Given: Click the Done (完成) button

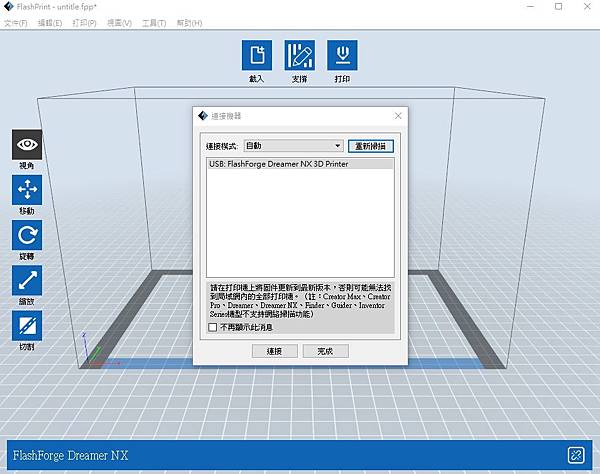Looking at the screenshot, I should click(x=325, y=351).
